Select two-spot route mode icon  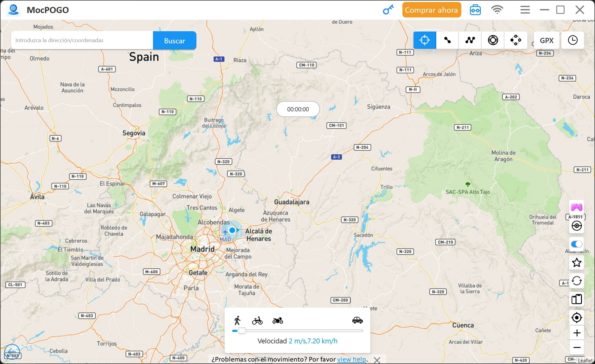447,40
